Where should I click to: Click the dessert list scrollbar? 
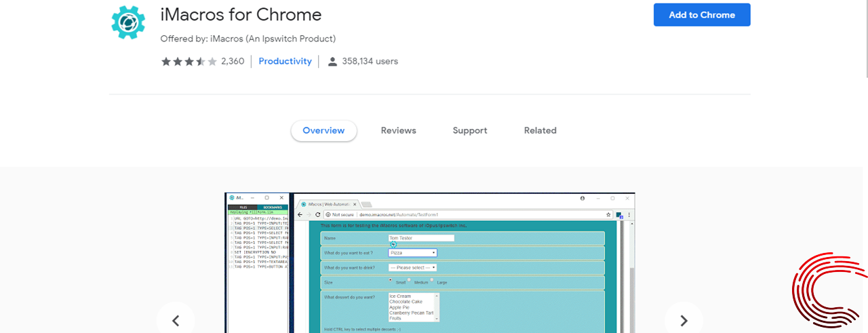point(437,307)
